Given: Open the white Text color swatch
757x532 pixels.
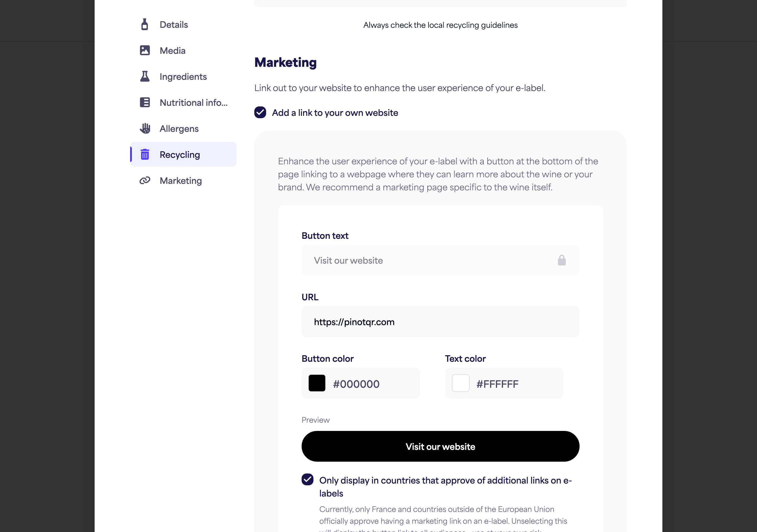Looking at the screenshot, I should tap(460, 383).
